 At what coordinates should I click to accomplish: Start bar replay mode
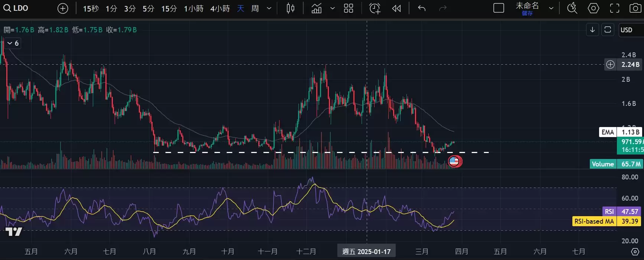[x=396, y=8]
